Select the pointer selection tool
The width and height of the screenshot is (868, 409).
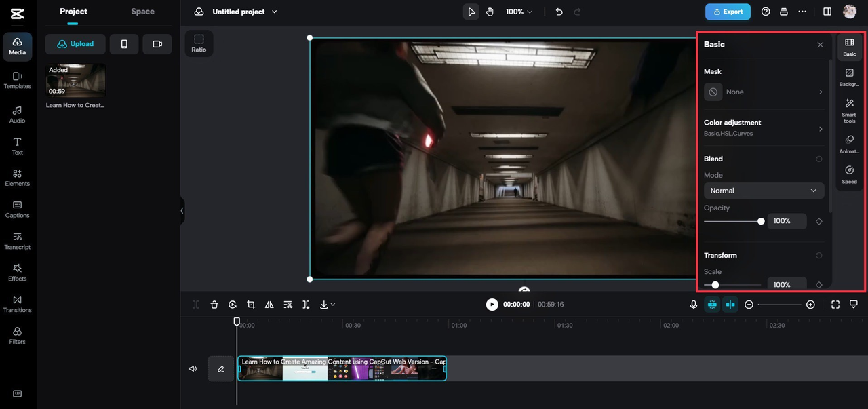click(x=471, y=12)
